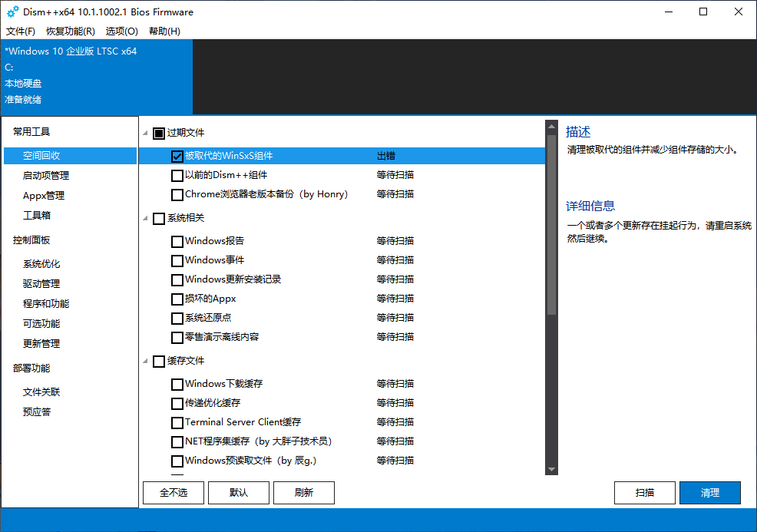The image size is (757, 532).
Task: Check Windows事件 checkbox
Action: point(177,261)
